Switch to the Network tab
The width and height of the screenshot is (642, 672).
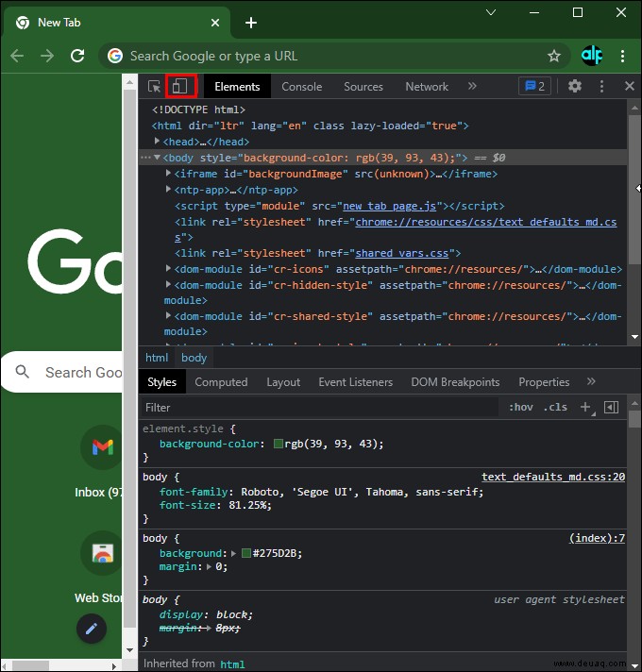[427, 87]
